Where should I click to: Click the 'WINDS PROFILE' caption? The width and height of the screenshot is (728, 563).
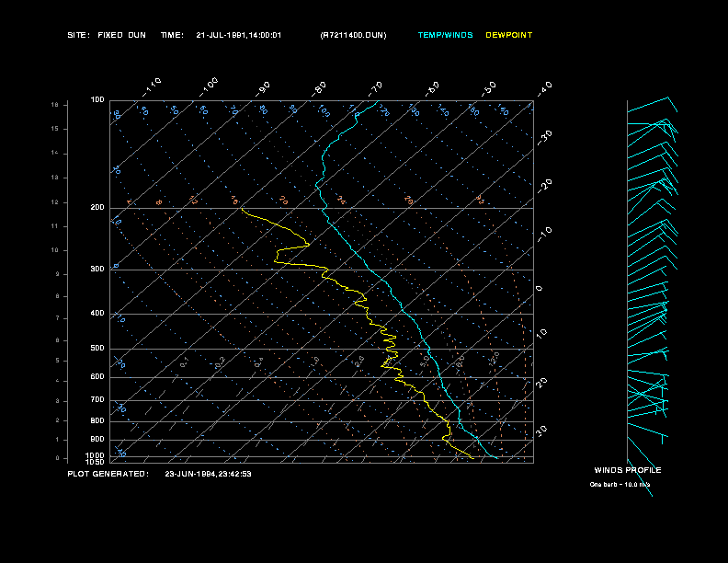[628, 470]
